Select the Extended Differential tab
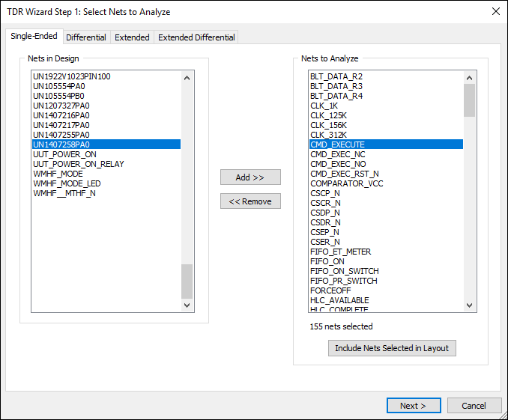Image resolution: width=508 pixels, height=420 pixels. [x=196, y=37]
